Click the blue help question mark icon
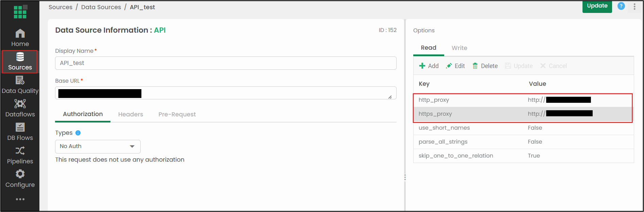Screen dimensions: 644x212 pos(621,6)
